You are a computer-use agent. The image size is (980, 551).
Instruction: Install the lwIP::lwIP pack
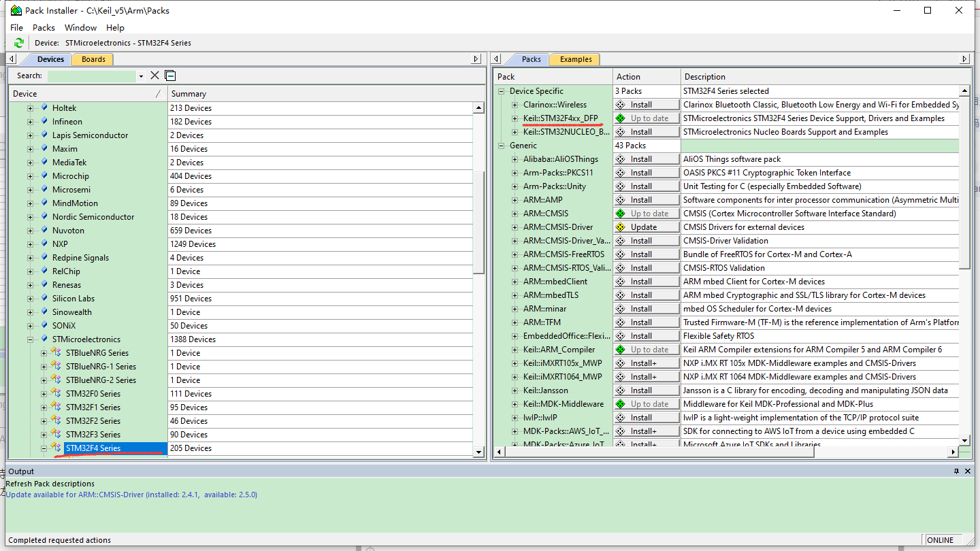pos(647,418)
